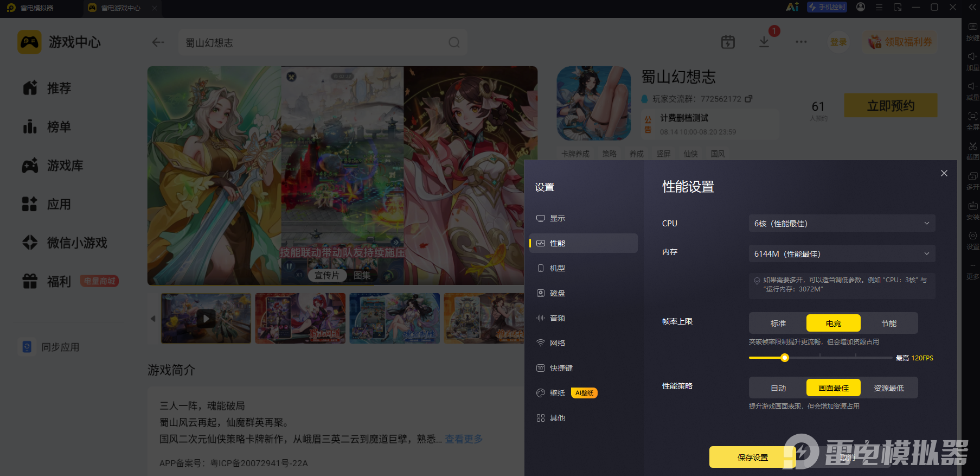Go to 磁盘 disk settings
The height and width of the screenshot is (476, 980).
pos(583,293)
